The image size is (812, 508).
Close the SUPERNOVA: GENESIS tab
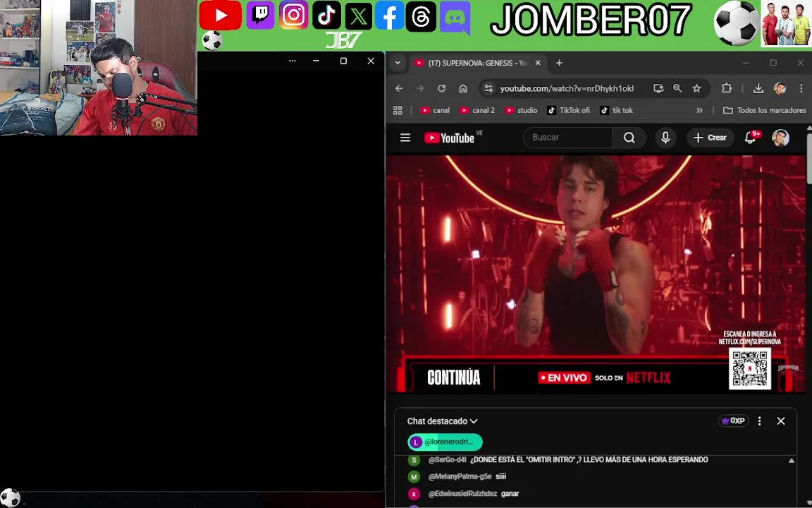tap(538, 64)
